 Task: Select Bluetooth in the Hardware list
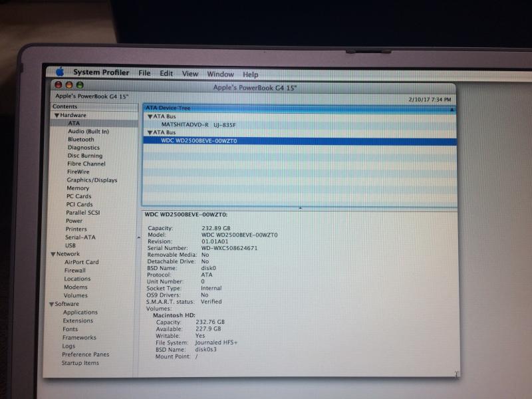80,140
